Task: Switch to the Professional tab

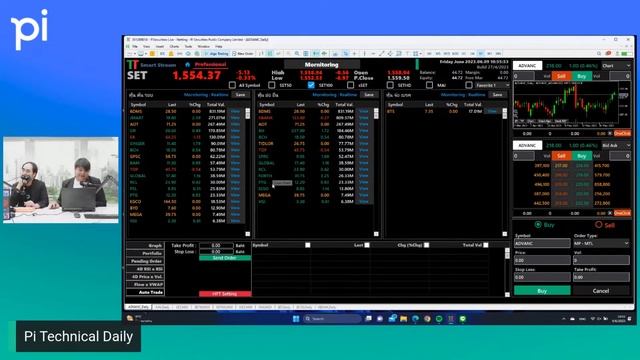Action: pos(210,64)
